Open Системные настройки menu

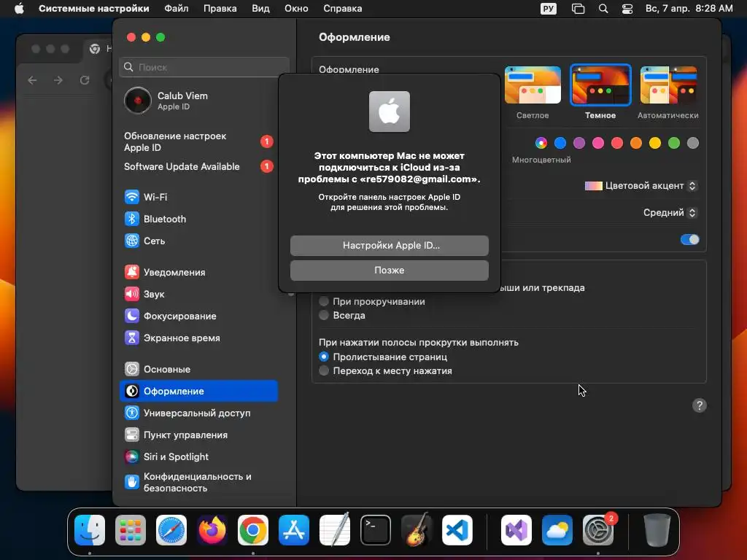pos(94,9)
